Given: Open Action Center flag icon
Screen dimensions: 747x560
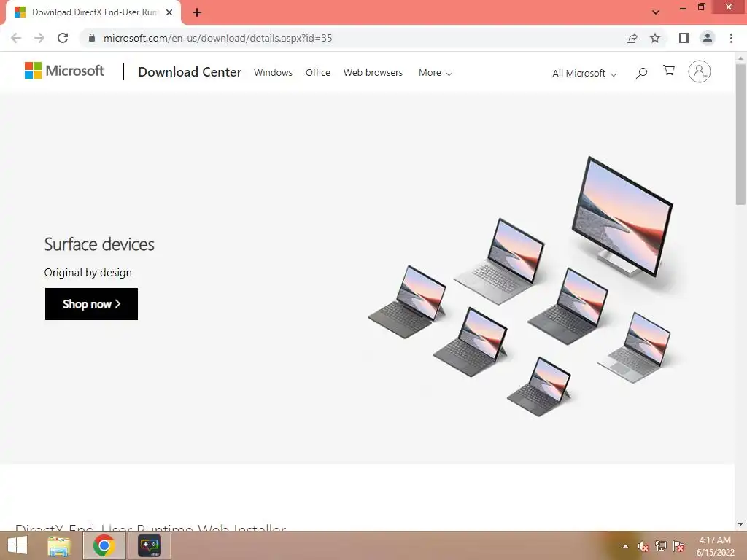Looking at the screenshot, I should pos(678,546).
